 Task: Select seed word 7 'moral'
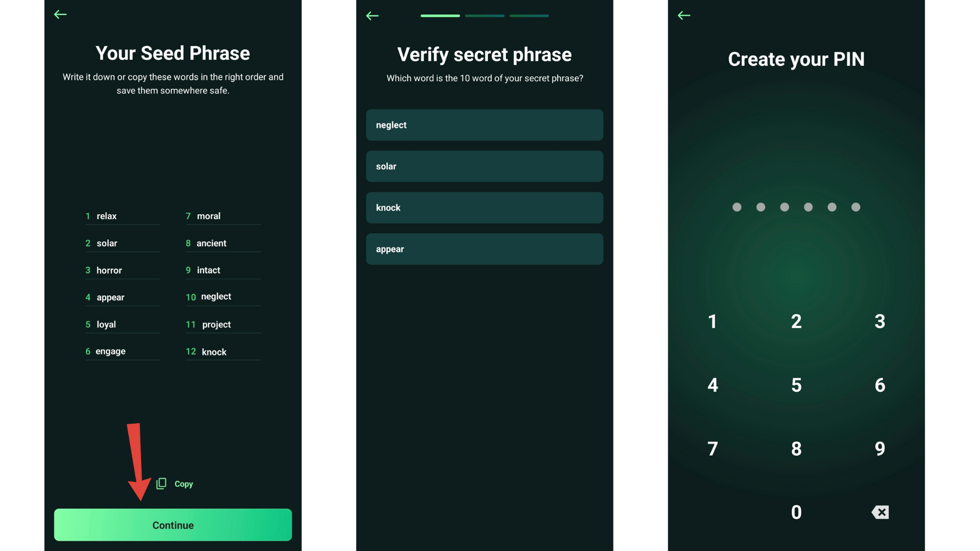tap(223, 216)
